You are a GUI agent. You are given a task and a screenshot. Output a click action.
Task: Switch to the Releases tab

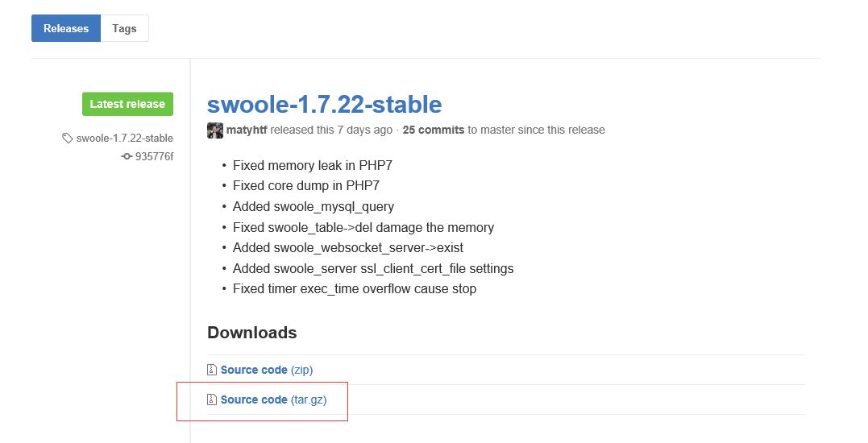[66, 28]
